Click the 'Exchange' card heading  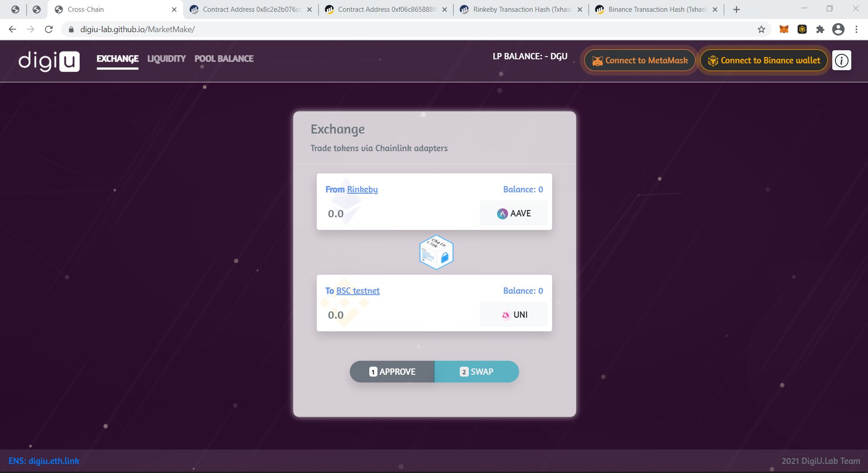click(x=338, y=129)
